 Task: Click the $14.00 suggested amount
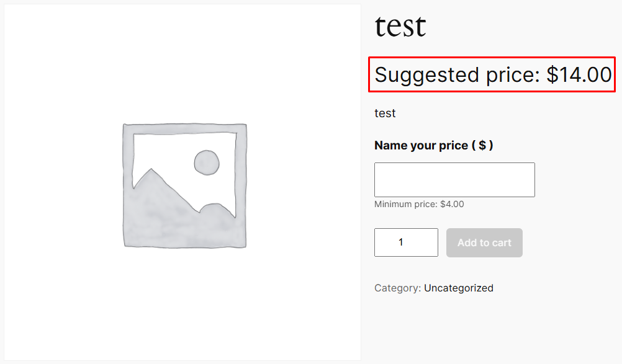coord(579,75)
